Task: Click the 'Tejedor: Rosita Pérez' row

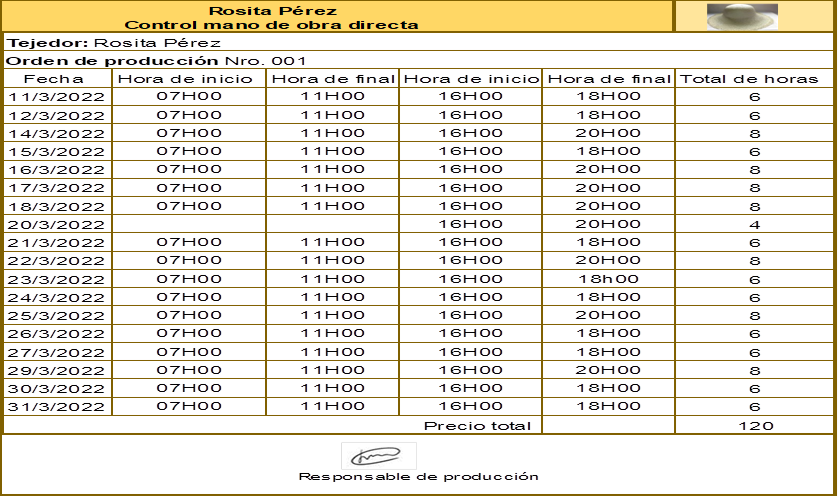Action: point(114,43)
